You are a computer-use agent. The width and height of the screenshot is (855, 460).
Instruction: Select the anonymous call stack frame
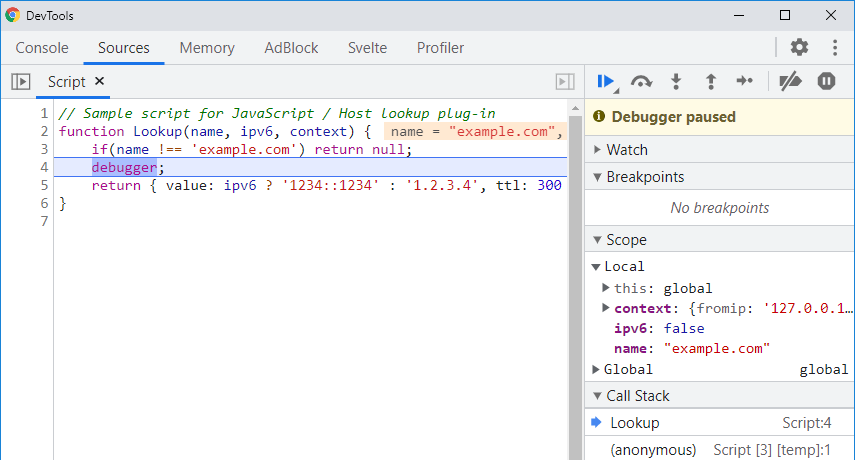(652, 450)
